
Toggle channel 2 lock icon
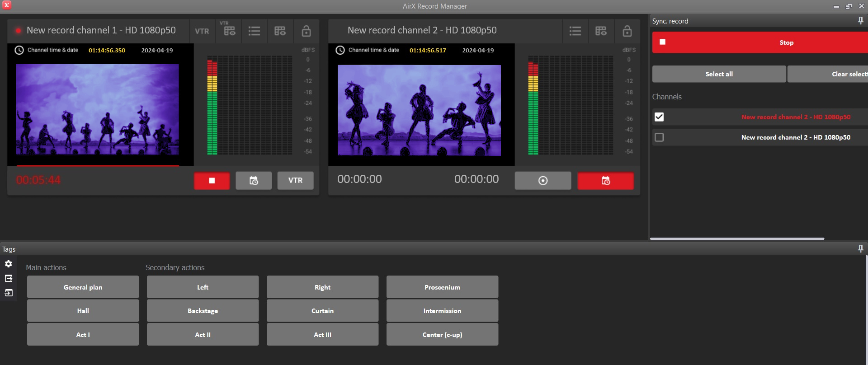coord(627,31)
